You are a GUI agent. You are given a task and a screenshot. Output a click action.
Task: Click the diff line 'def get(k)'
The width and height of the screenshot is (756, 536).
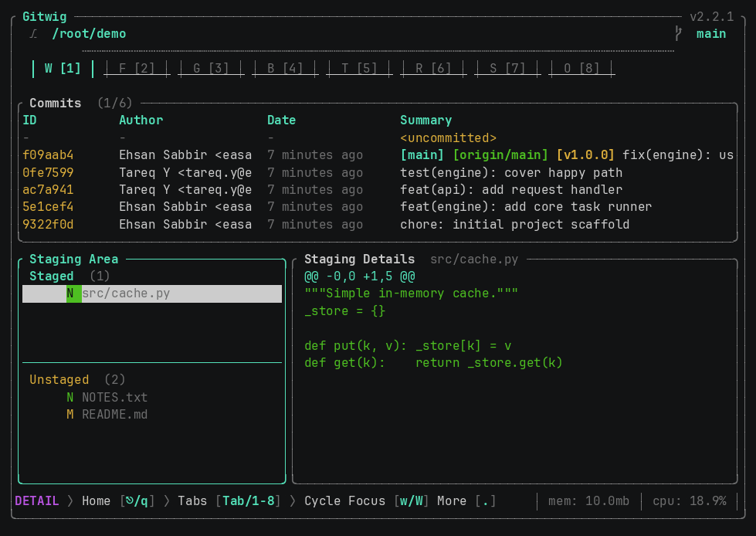pyautogui.click(x=433, y=362)
